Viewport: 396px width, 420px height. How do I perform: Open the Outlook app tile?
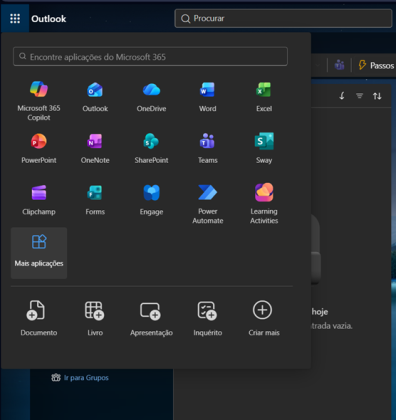click(95, 97)
